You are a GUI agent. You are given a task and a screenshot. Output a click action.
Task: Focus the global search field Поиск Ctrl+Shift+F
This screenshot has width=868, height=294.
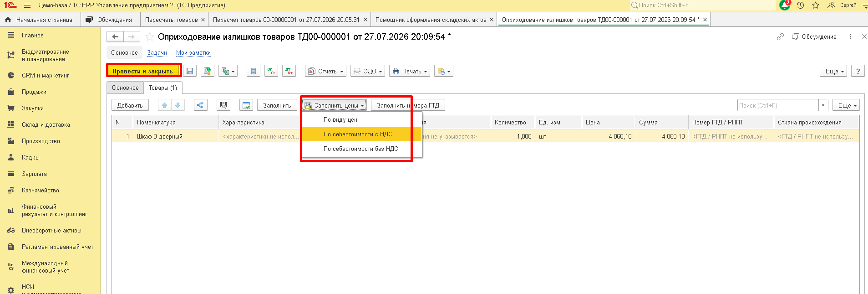click(702, 5)
